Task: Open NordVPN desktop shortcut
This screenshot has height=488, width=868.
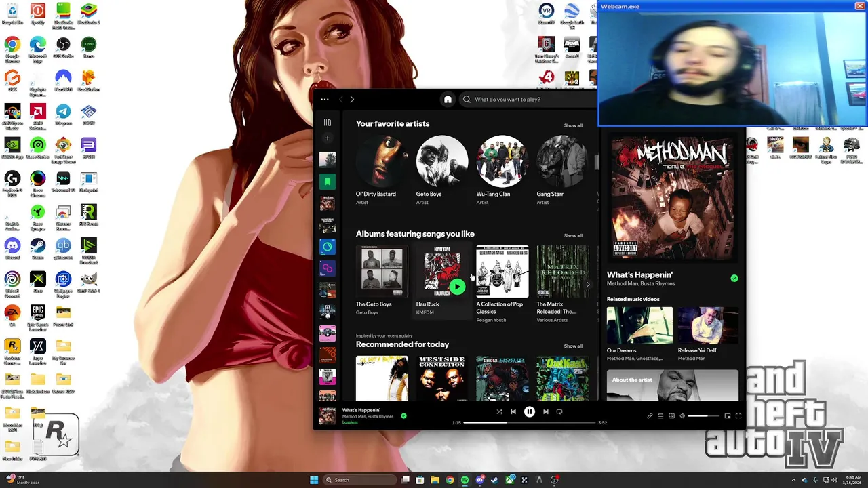Action: [x=63, y=81]
